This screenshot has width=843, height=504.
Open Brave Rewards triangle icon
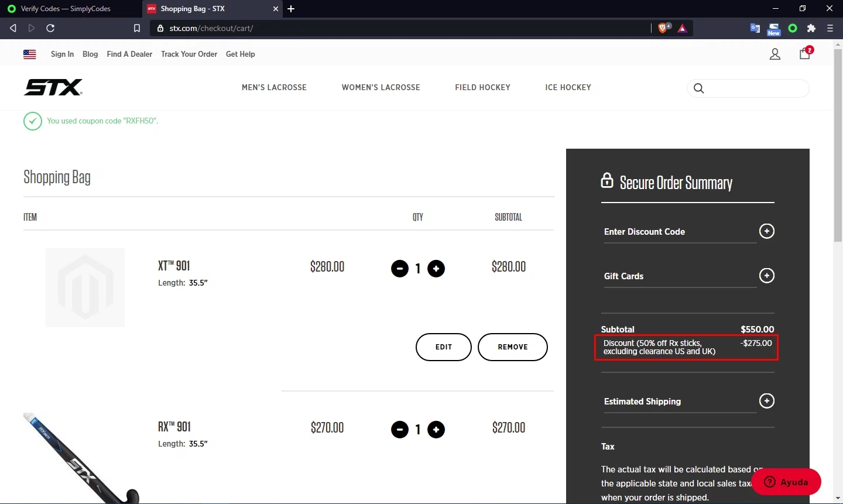pos(683,28)
